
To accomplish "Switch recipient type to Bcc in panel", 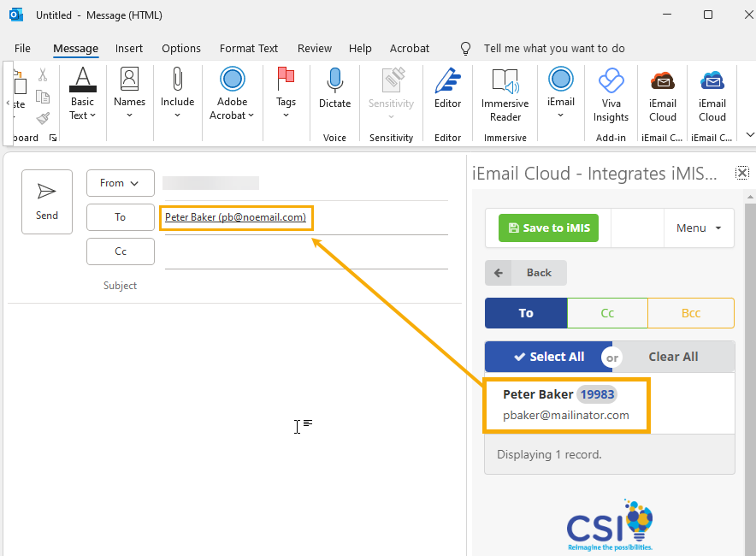I will [x=691, y=313].
